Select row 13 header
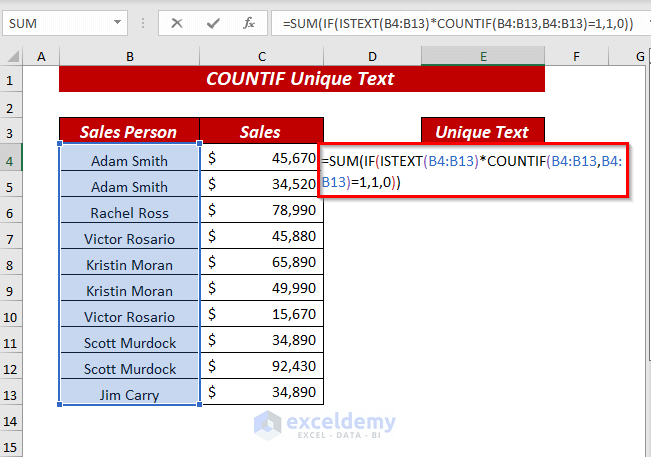 click(12, 394)
